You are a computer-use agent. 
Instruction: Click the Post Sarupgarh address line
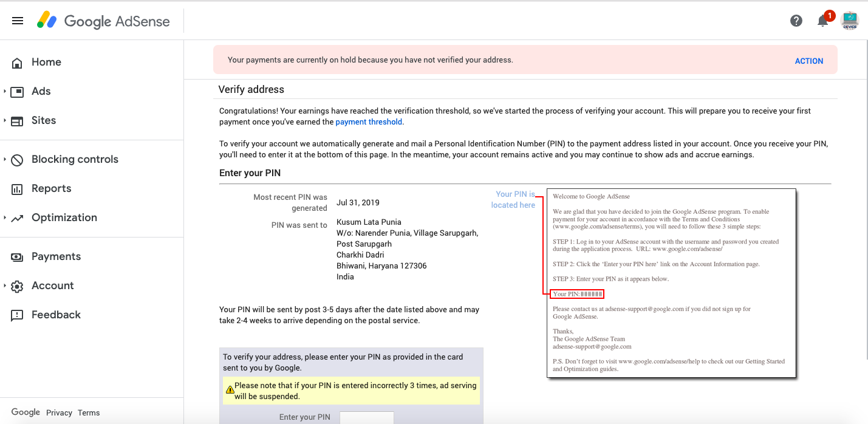(x=364, y=244)
